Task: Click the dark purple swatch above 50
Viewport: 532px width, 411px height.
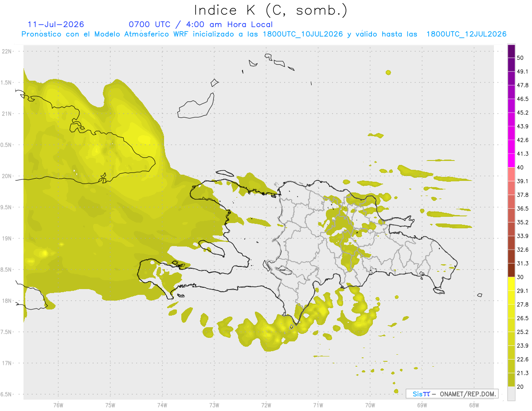Action: tap(511, 51)
